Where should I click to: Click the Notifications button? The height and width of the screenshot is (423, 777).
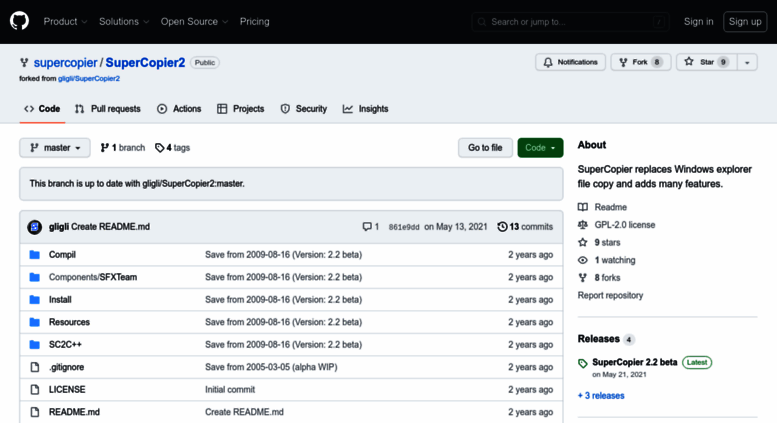(570, 62)
